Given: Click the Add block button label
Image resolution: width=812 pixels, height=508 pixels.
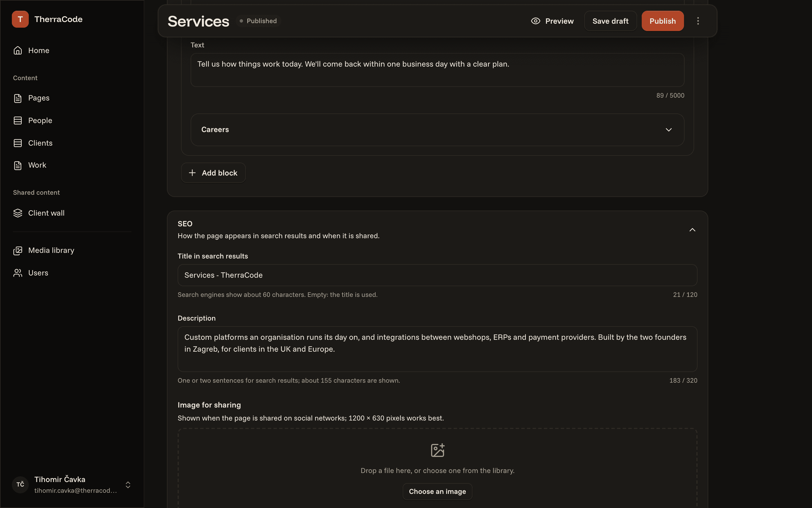Looking at the screenshot, I should (x=219, y=173).
